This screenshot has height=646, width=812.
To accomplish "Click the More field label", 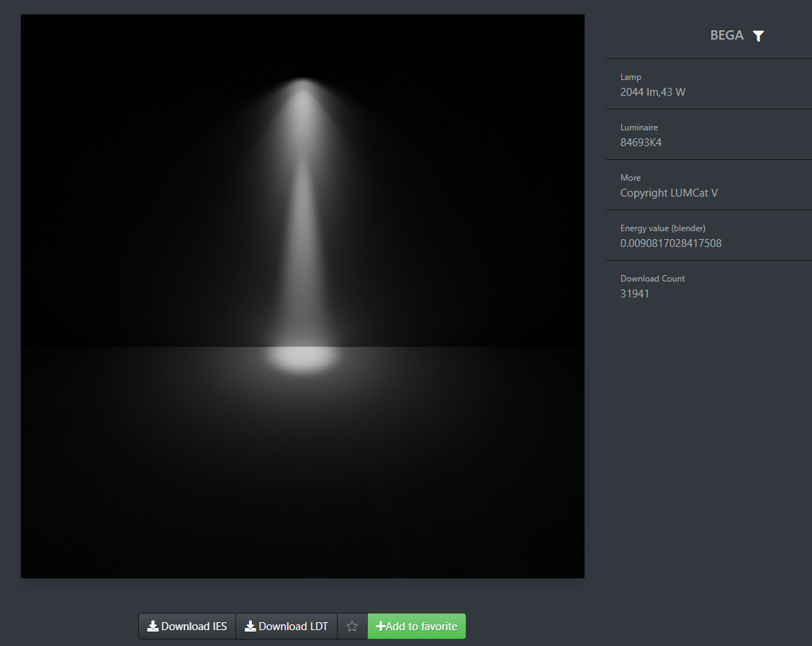I will coord(630,178).
